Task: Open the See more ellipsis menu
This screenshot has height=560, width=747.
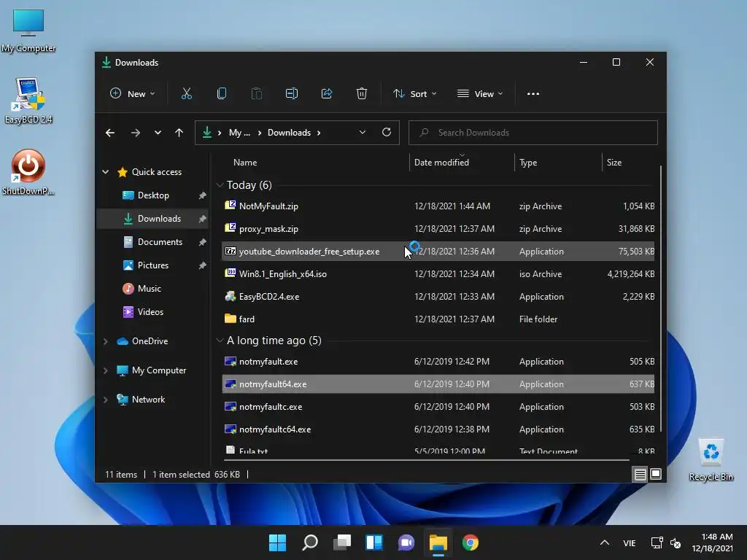Action: tap(533, 94)
